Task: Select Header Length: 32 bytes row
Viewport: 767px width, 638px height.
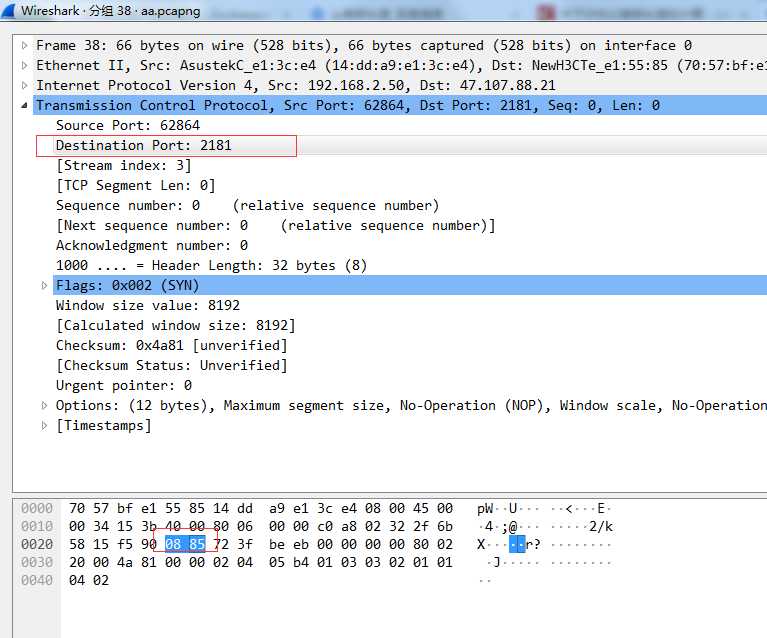Action: (x=211, y=265)
